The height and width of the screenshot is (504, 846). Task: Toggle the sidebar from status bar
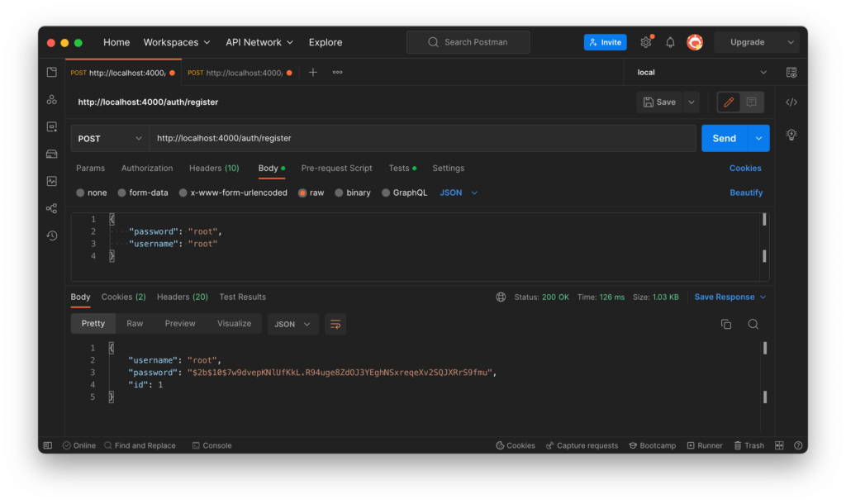[x=48, y=445]
